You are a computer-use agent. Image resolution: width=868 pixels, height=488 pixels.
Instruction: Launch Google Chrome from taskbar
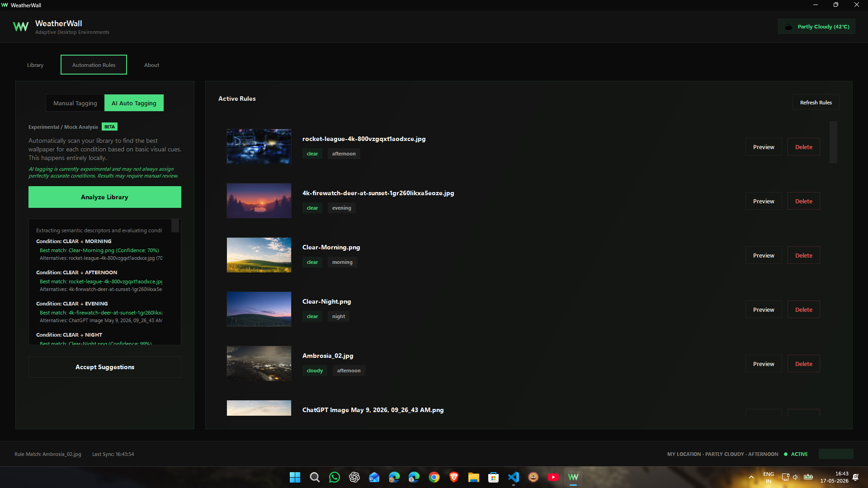434,477
